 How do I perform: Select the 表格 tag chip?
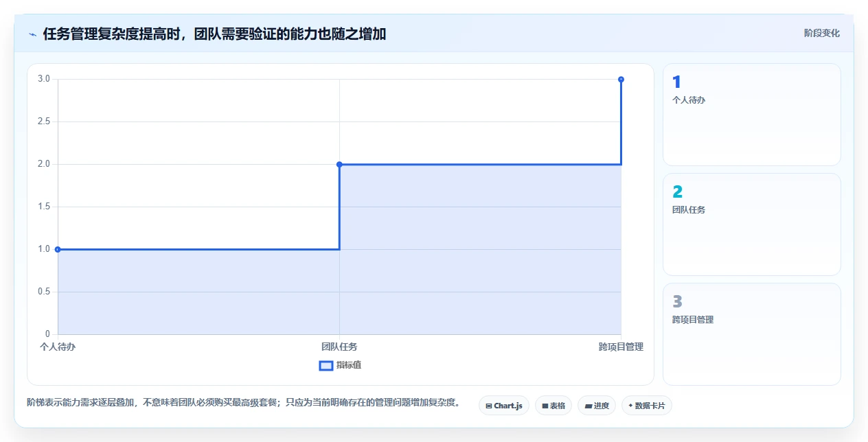coord(553,406)
